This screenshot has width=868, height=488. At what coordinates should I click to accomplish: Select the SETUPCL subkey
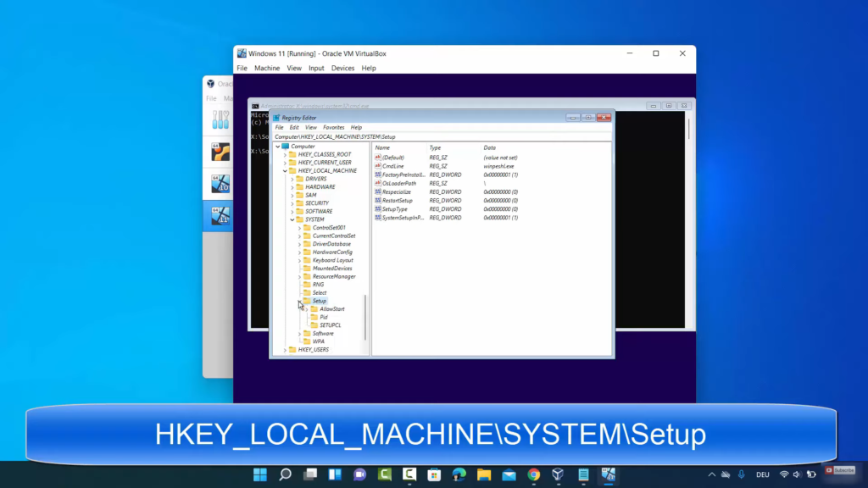tap(330, 325)
